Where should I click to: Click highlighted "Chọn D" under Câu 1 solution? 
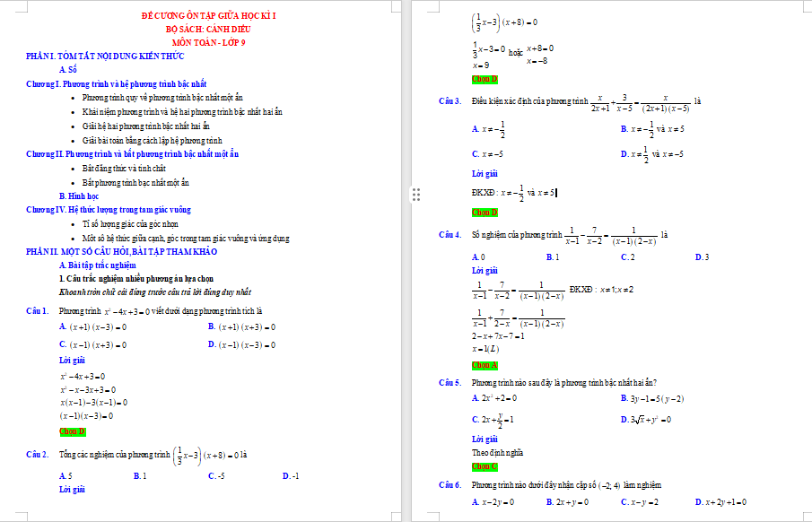pos(73,431)
